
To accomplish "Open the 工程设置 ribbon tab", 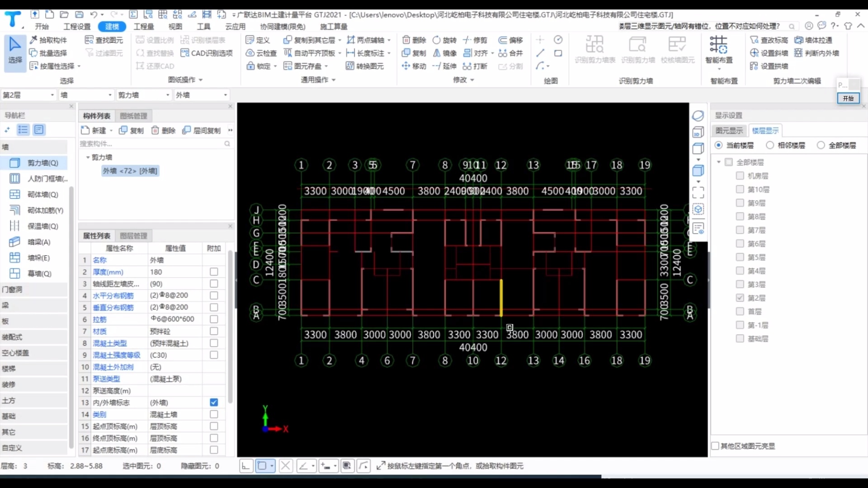I will 77,26.
